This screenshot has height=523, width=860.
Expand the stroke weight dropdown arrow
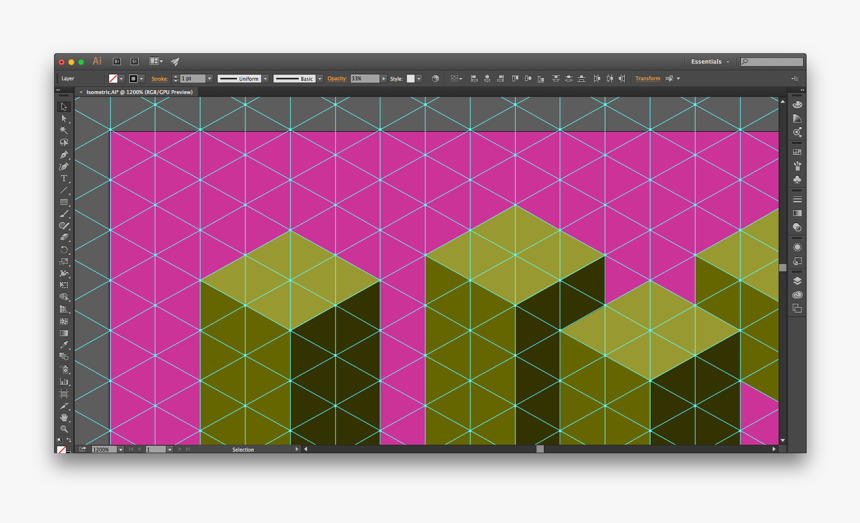point(210,78)
